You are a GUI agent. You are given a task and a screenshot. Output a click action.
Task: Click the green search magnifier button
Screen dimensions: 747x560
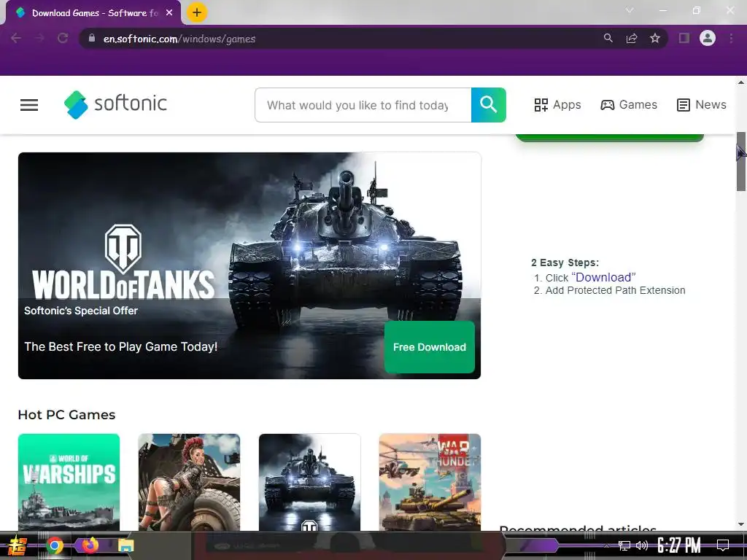[x=488, y=105]
